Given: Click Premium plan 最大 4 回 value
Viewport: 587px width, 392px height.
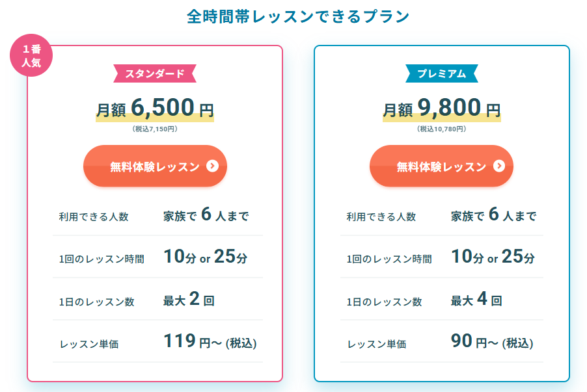Looking at the screenshot, I should 476,300.
